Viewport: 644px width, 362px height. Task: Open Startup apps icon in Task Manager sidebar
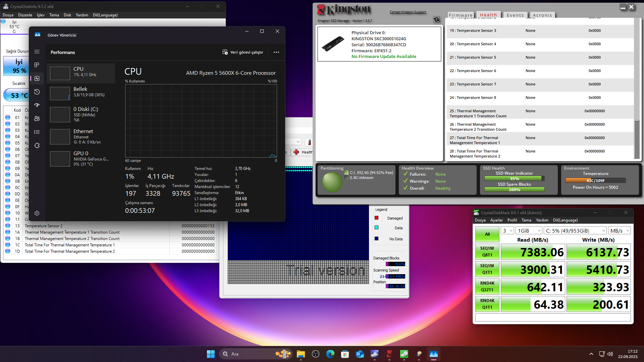pyautogui.click(x=37, y=105)
